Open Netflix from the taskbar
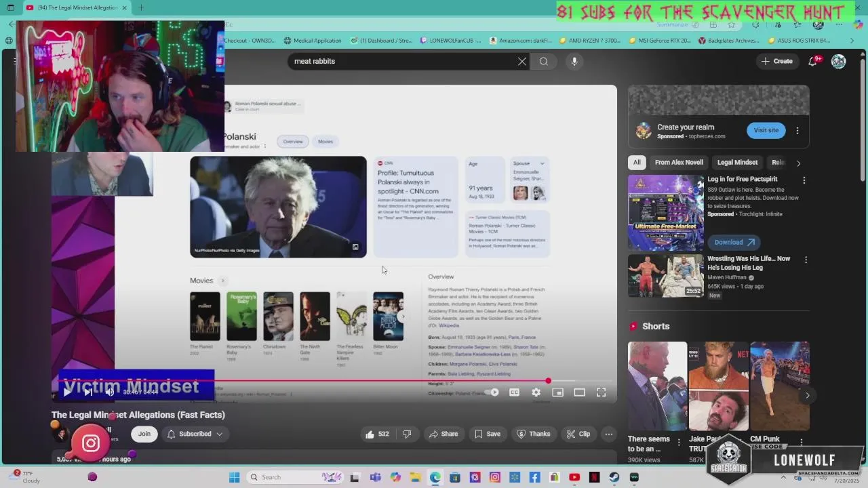This screenshot has height=488, width=868. point(594,477)
